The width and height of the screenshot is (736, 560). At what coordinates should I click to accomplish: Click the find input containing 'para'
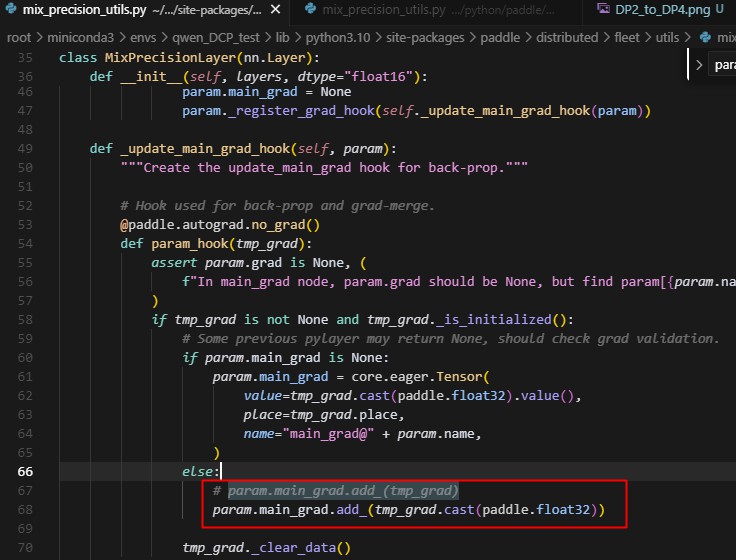tap(724, 65)
